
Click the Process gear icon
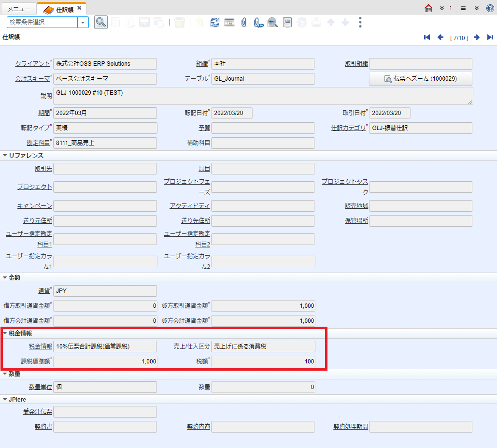302,22
